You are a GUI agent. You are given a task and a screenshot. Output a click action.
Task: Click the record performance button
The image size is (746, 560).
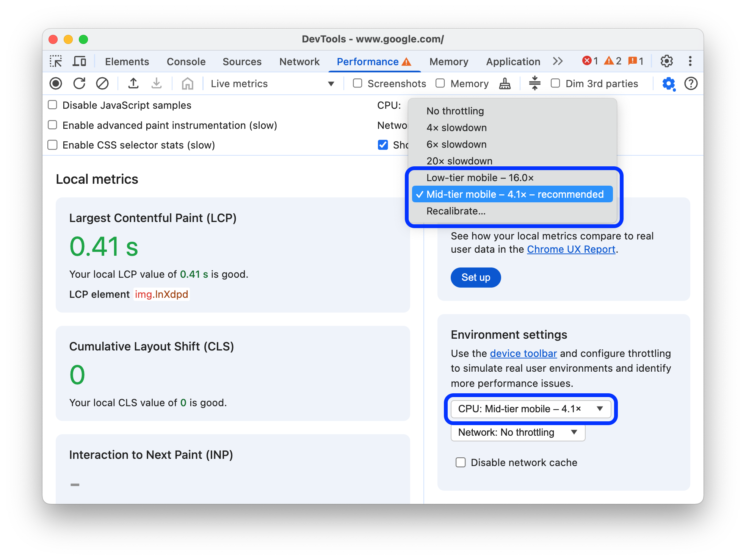tap(57, 83)
